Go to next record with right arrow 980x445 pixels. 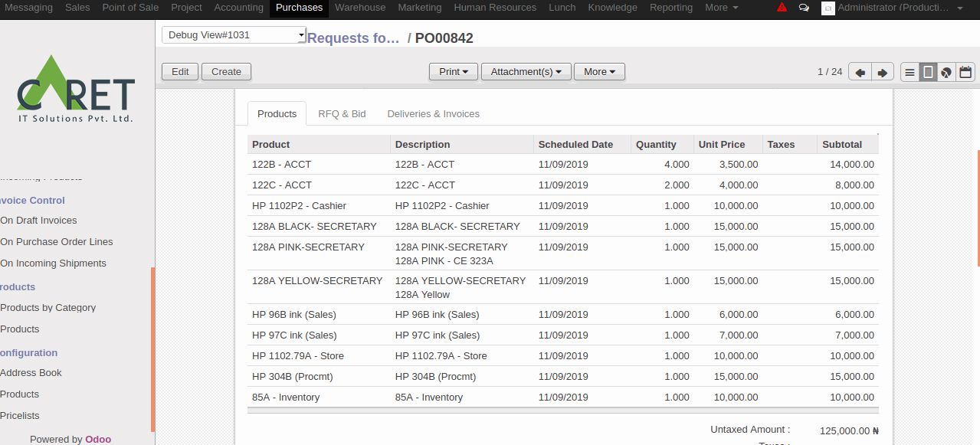click(883, 72)
